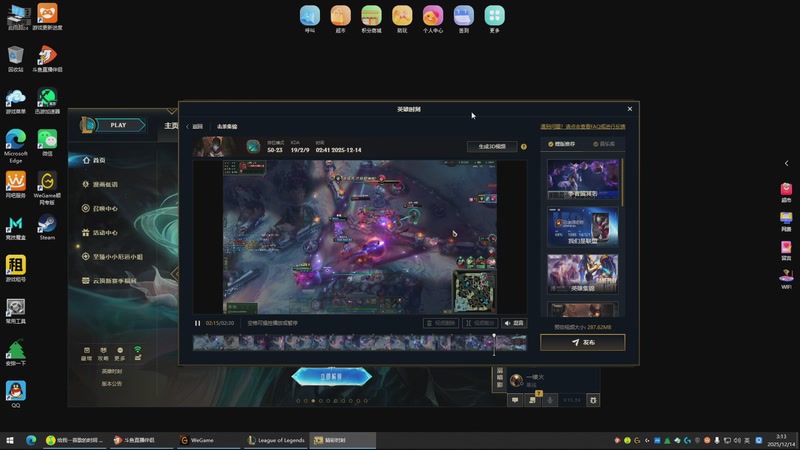Open 首页 in League client sidebar
Image resolution: width=800 pixels, height=450 pixels.
94,160
